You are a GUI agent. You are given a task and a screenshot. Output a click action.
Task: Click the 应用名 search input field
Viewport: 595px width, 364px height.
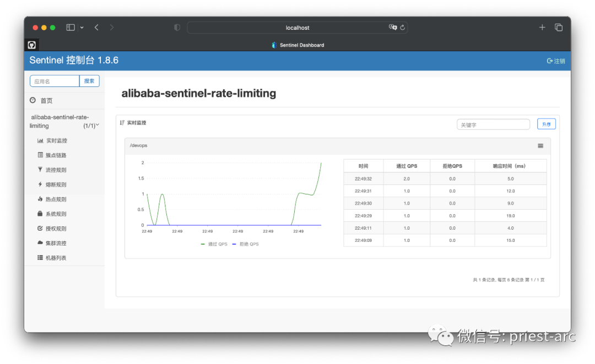[55, 81]
